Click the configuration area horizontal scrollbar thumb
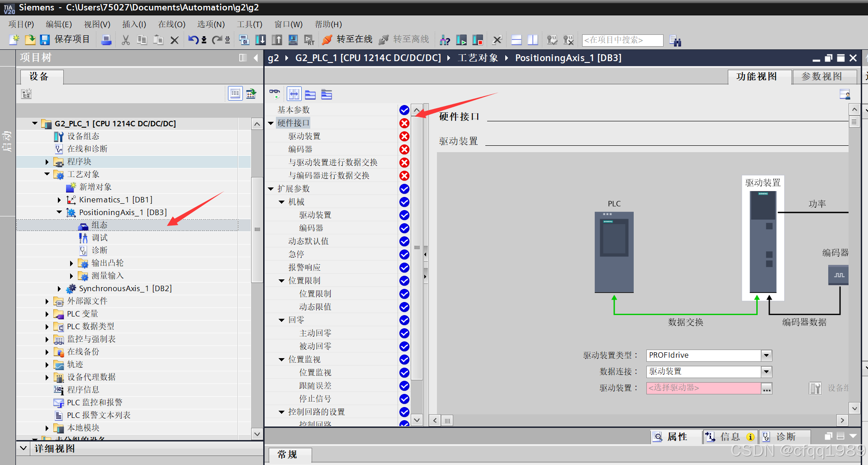This screenshot has width=868, height=465. 447,421
